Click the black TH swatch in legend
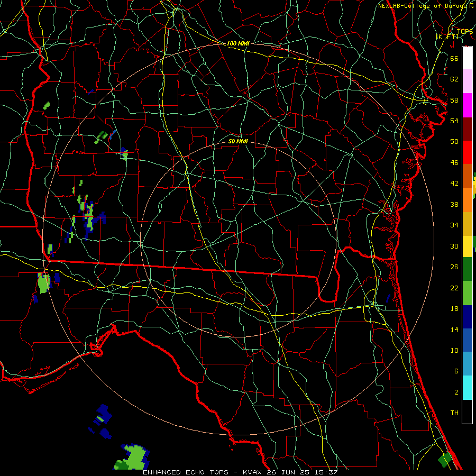The height and width of the screenshot is (476, 476). click(467, 411)
